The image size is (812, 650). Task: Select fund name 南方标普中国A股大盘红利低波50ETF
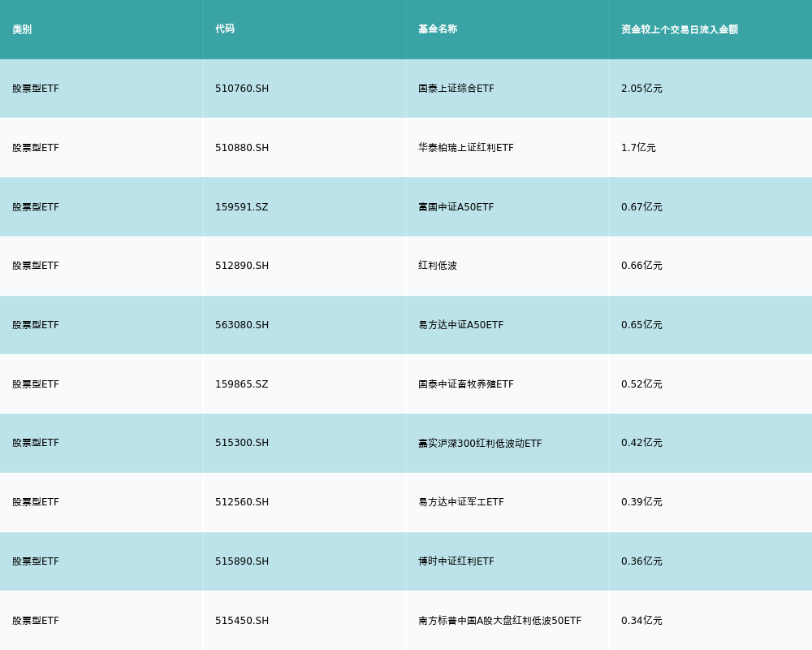coord(499,621)
